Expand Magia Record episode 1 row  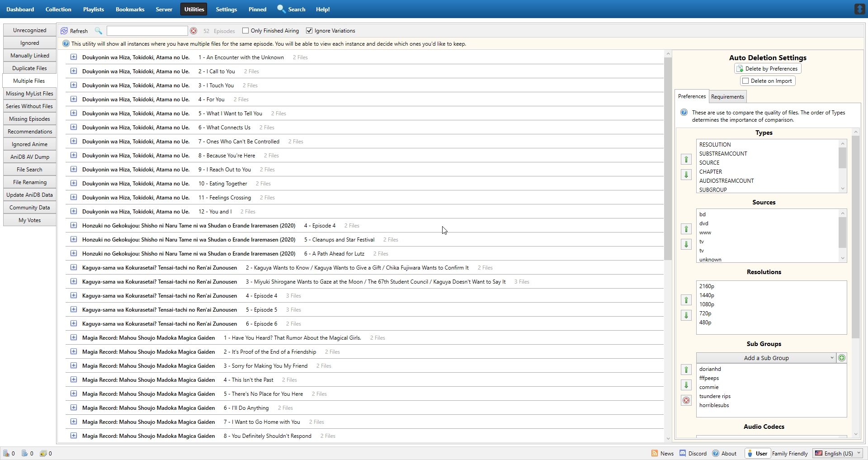[74, 337]
